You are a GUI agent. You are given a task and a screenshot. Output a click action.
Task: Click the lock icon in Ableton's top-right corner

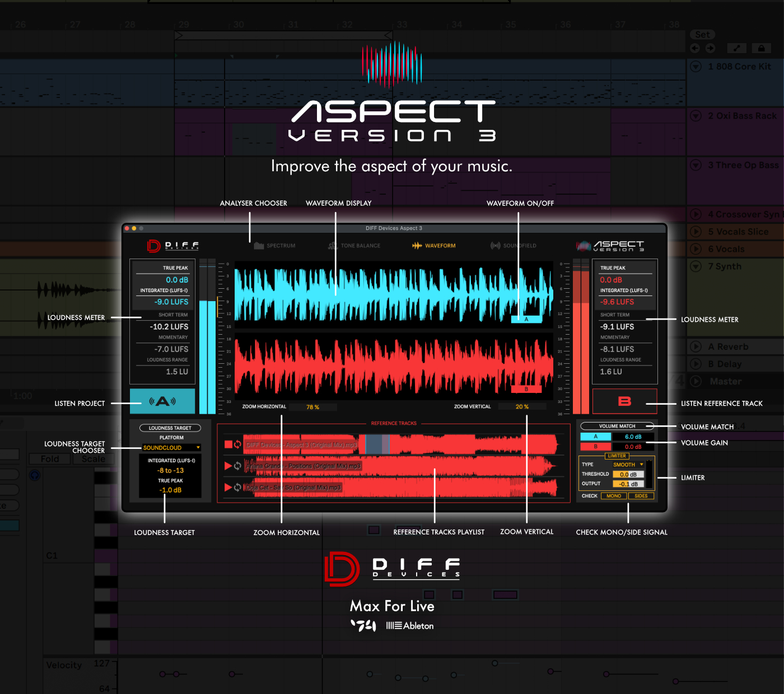(761, 48)
